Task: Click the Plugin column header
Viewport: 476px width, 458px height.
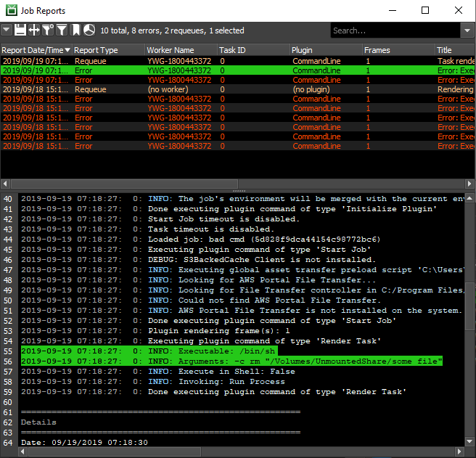Action: tap(302, 50)
